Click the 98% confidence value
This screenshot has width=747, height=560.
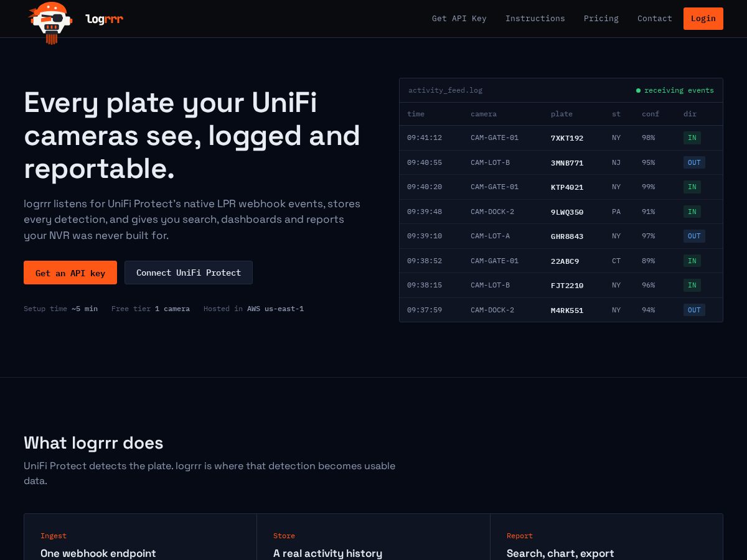click(649, 138)
